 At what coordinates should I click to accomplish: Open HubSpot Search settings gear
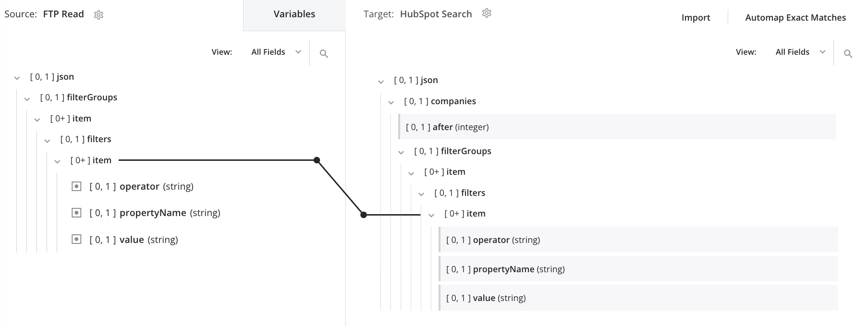coord(487,13)
